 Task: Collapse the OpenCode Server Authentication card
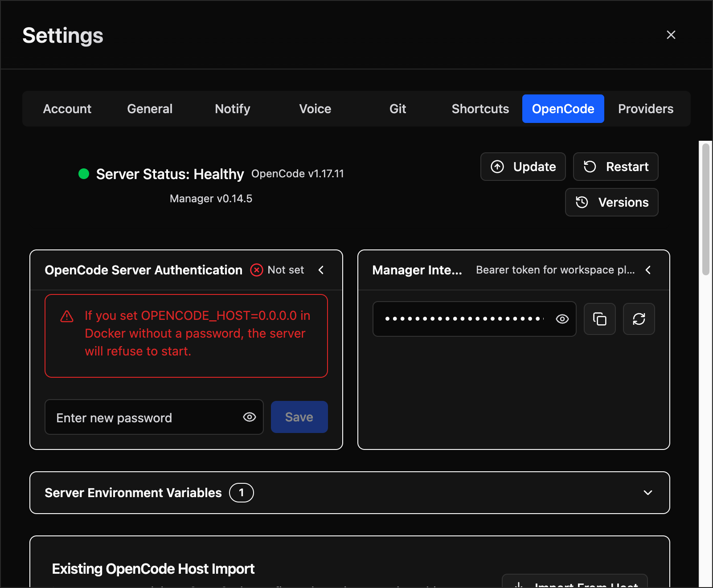321,270
